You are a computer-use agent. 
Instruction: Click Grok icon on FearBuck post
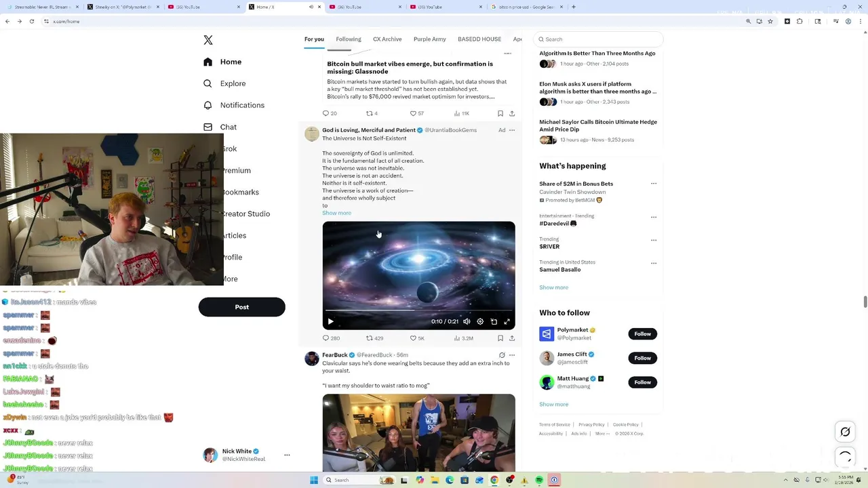pos(502,355)
